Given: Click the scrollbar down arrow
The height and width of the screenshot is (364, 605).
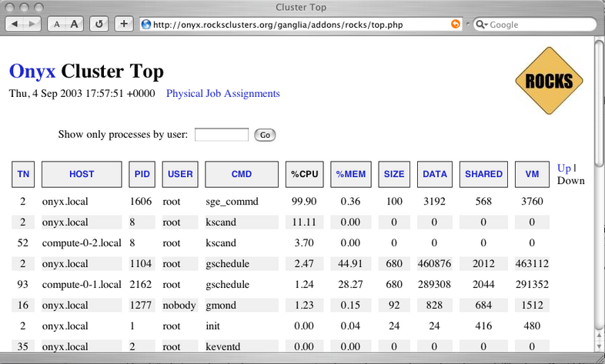Looking at the screenshot, I should [599, 346].
